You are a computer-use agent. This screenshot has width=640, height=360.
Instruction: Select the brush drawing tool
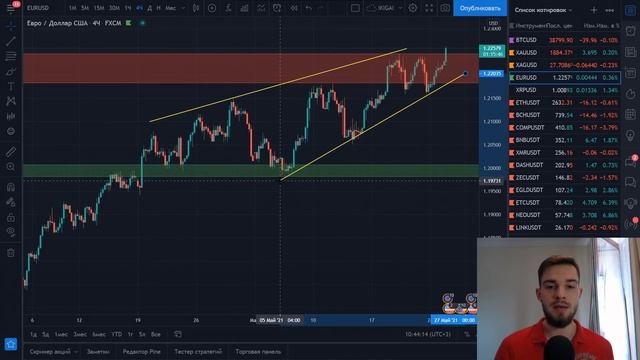(x=11, y=72)
